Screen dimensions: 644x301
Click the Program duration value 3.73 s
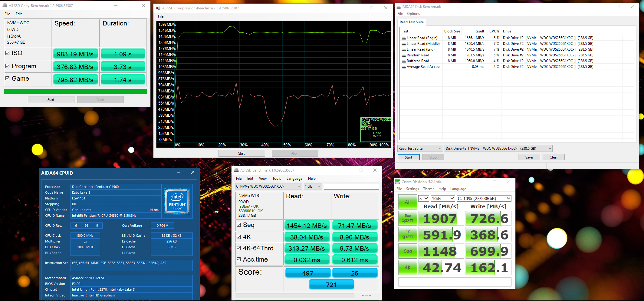(123, 67)
